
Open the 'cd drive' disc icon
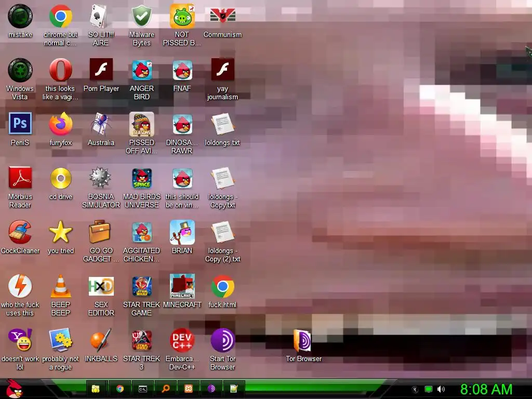60,178
